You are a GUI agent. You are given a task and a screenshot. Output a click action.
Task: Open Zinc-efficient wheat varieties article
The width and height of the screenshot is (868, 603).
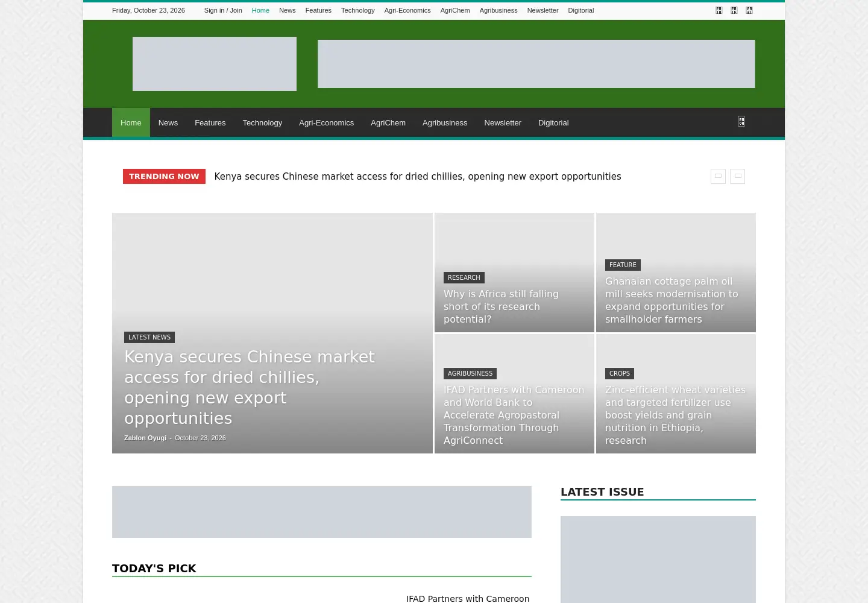675,415
